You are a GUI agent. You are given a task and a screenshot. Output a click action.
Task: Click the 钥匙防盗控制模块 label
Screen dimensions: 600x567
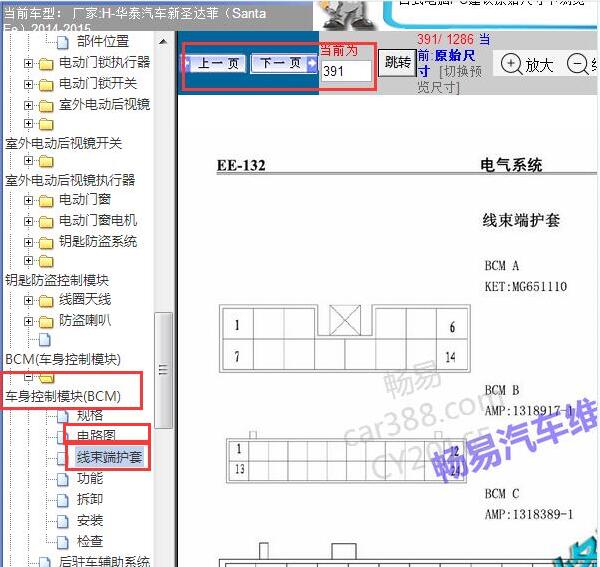click(x=57, y=280)
